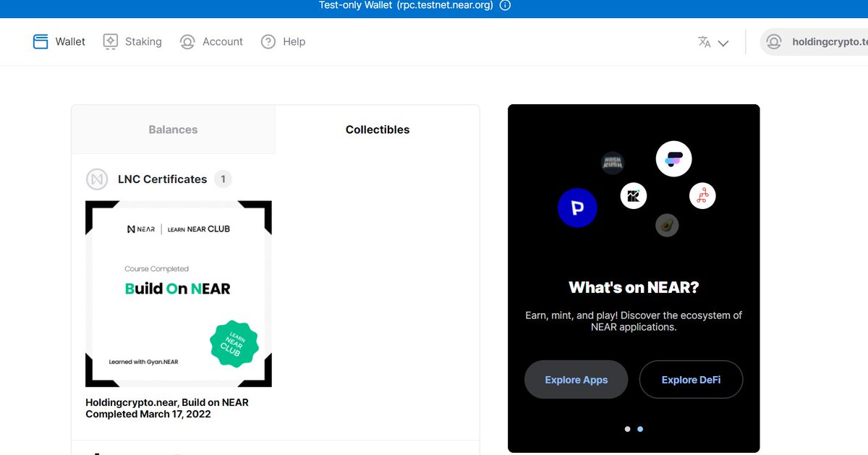This screenshot has width=868, height=455.
Task: Click the blue P app icon
Action: click(576, 208)
